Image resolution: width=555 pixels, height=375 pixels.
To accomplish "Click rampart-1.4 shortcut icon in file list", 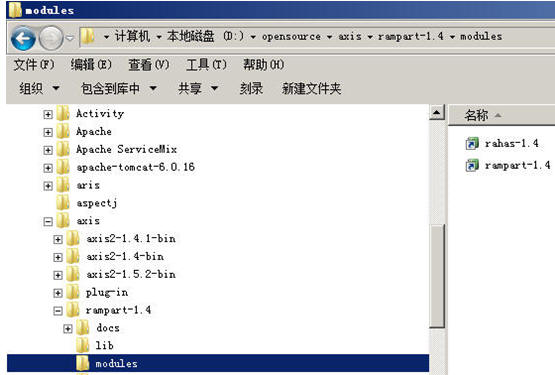I will pos(472,165).
